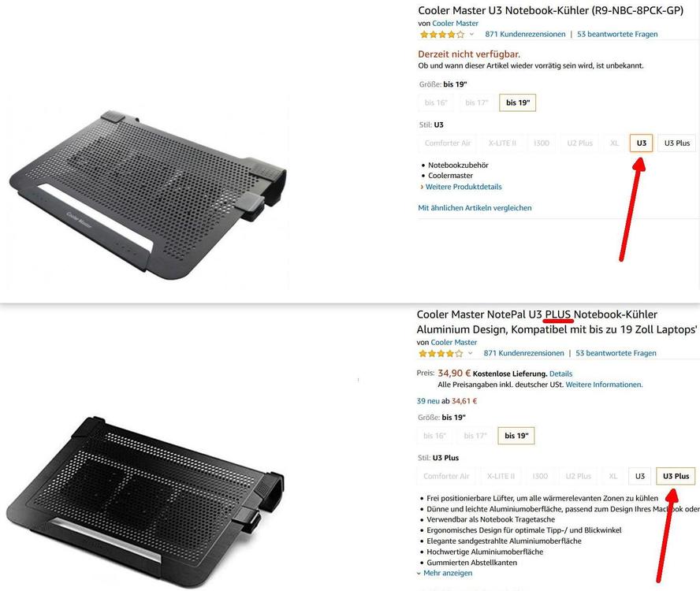Click 'Mit ähnlichen Artikeln vergleichen' link
This screenshot has width=700, height=591.
(475, 207)
